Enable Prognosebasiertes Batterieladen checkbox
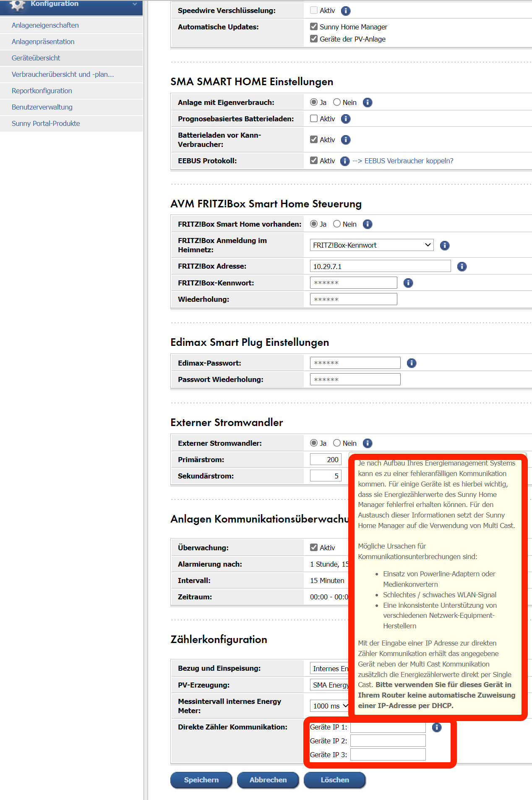The height and width of the screenshot is (800, 532). (314, 118)
